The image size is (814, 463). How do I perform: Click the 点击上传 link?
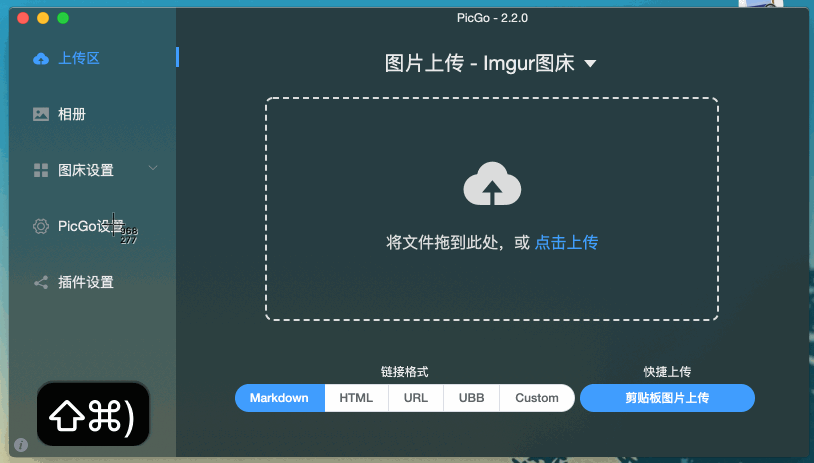pos(566,242)
